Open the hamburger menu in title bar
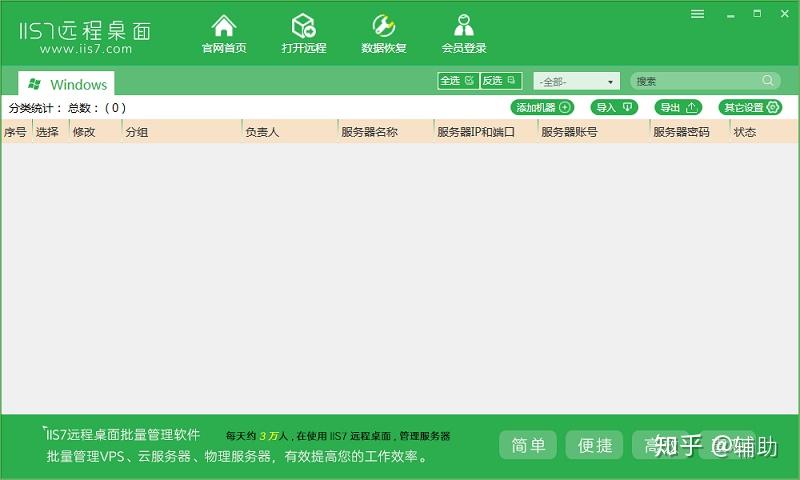Screen dimensions: 800x480 pos(697,14)
